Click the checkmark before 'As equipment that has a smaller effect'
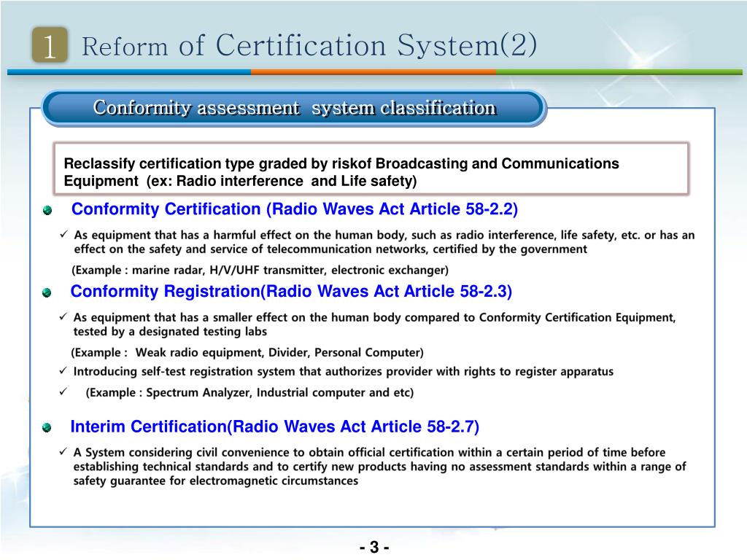Image resolution: width=747 pixels, height=560 pixels. click(63, 316)
